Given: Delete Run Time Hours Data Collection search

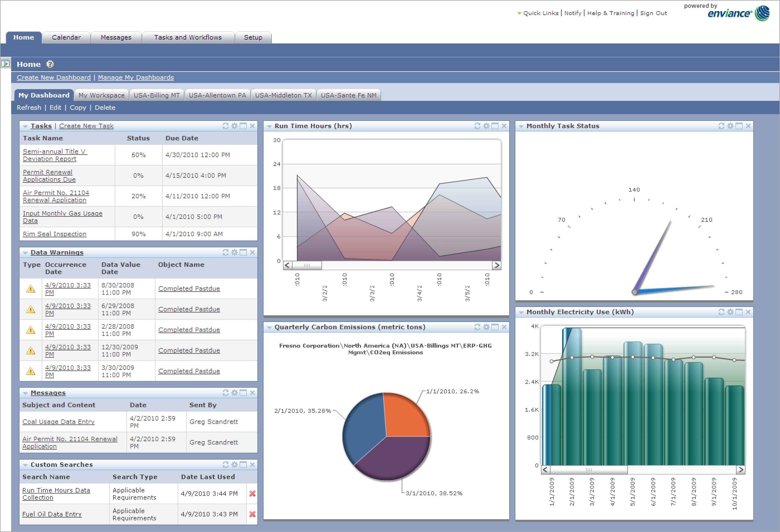Looking at the screenshot, I should click(252, 493).
